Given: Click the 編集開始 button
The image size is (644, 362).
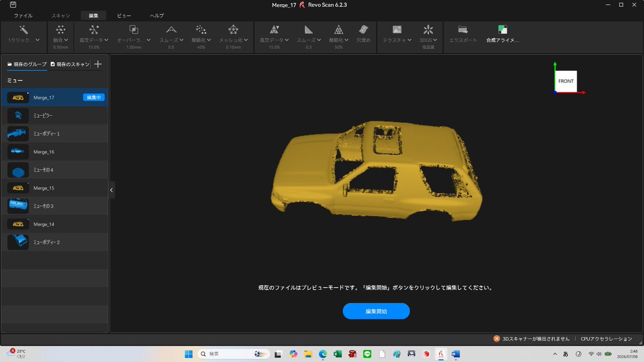Looking at the screenshot, I should coord(376,311).
